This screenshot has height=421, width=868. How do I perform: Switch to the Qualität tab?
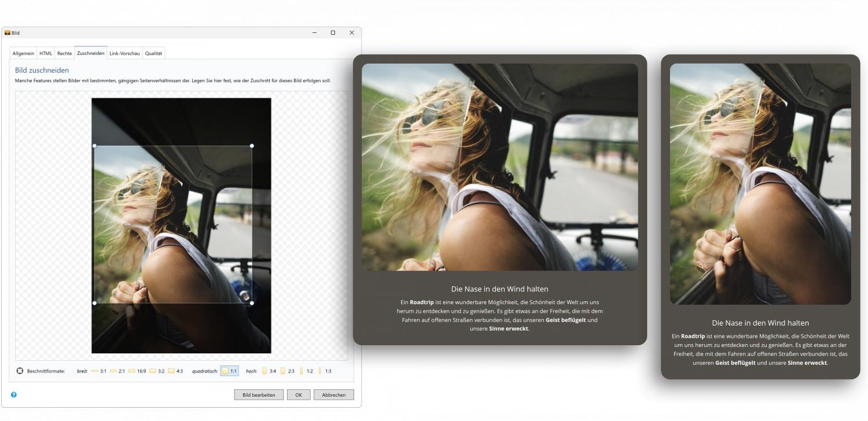tap(153, 53)
